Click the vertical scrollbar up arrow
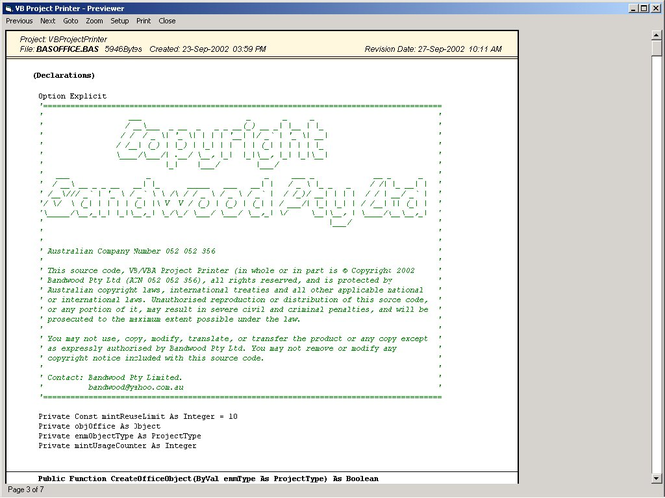Screen dimensions: 665x498 pyautogui.click(x=657, y=35)
